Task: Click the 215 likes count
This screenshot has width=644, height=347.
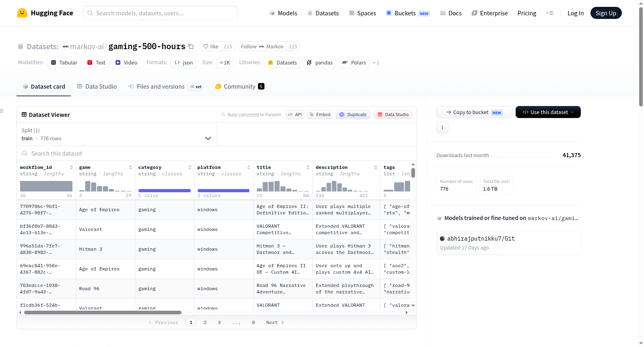Action: pyautogui.click(x=228, y=46)
